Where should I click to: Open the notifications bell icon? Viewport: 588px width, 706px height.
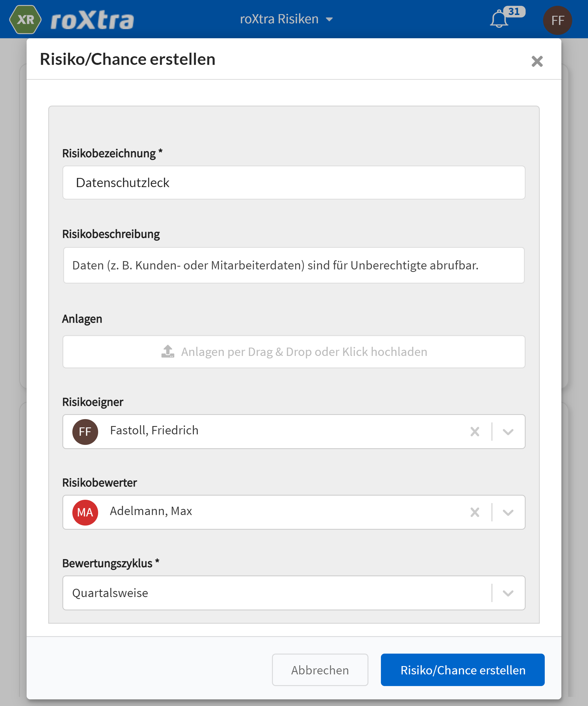click(x=498, y=20)
